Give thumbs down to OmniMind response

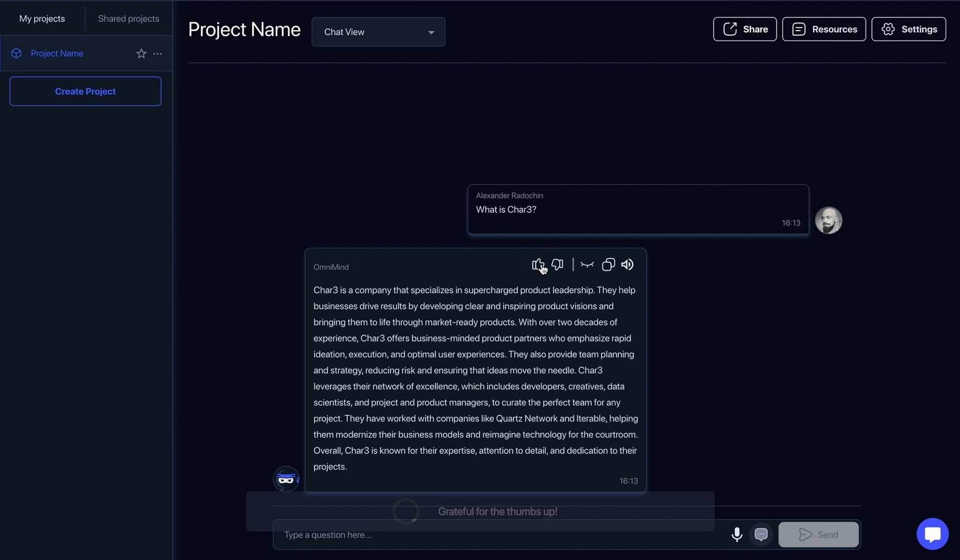(x=557, y=265)
